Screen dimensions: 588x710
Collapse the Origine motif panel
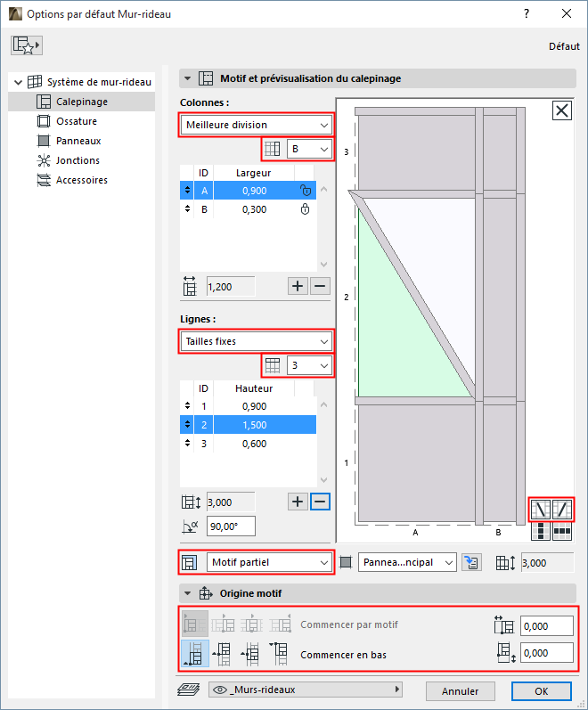(188, 593)
